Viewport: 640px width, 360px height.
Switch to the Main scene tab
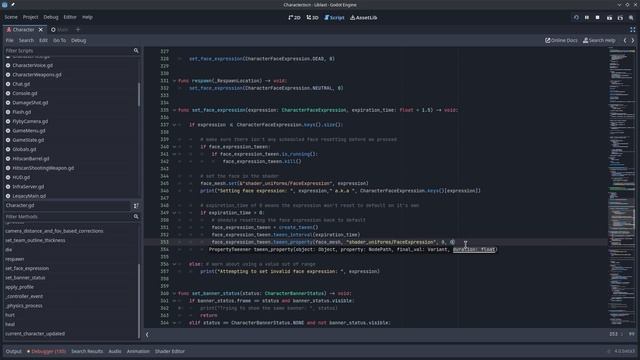60,30
